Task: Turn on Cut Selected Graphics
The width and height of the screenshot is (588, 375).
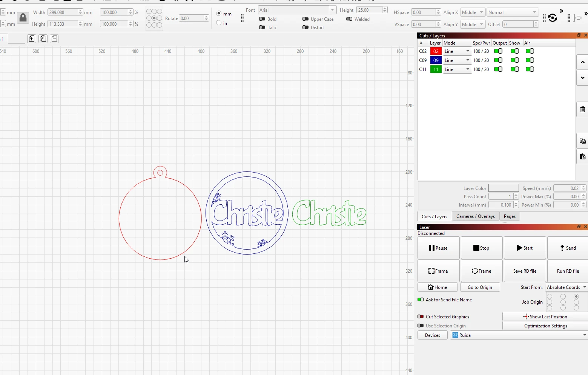Action: (x=421, y=316)
